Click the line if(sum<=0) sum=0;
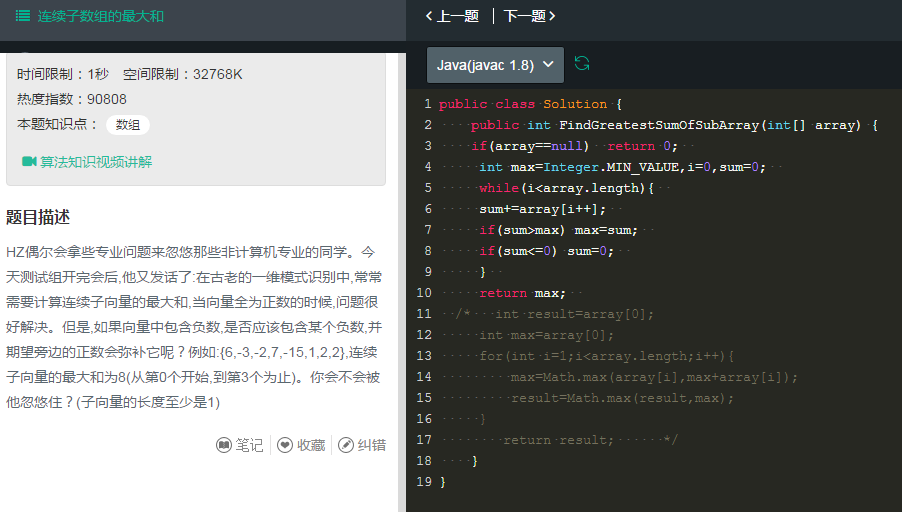 pos(546,251)
